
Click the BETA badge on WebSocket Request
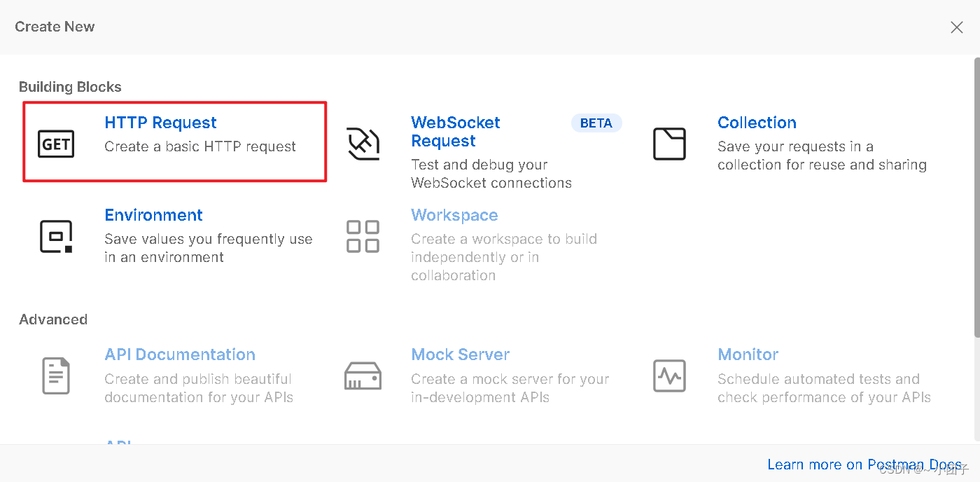(596, 123)
